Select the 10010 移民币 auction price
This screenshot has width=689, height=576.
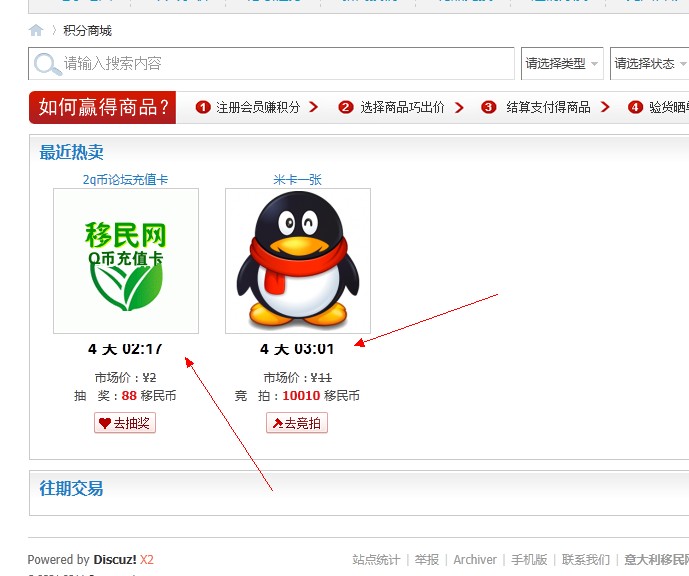pyautogui.click(x=321, y=395)
